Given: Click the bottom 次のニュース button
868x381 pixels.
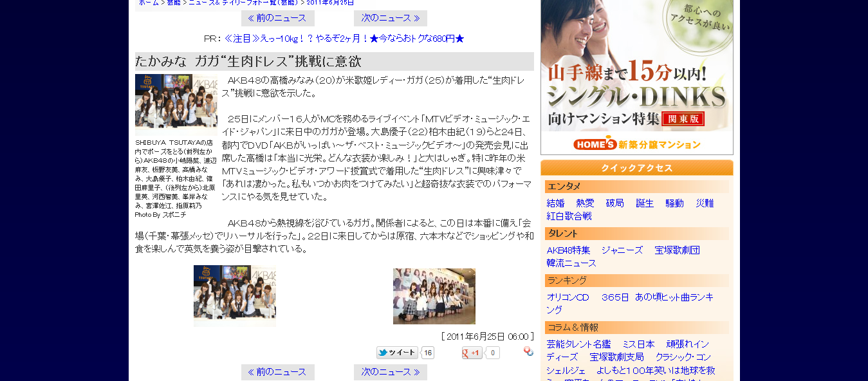Looking at the screenshot, I should click(391, 372).
